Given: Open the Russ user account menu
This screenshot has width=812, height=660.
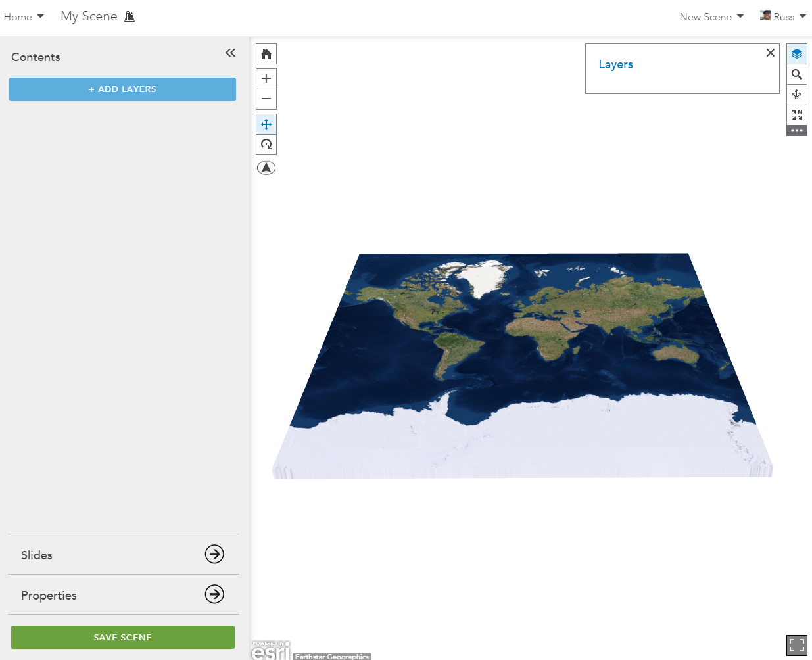Looking at the screenshot, I should point(783,16).
